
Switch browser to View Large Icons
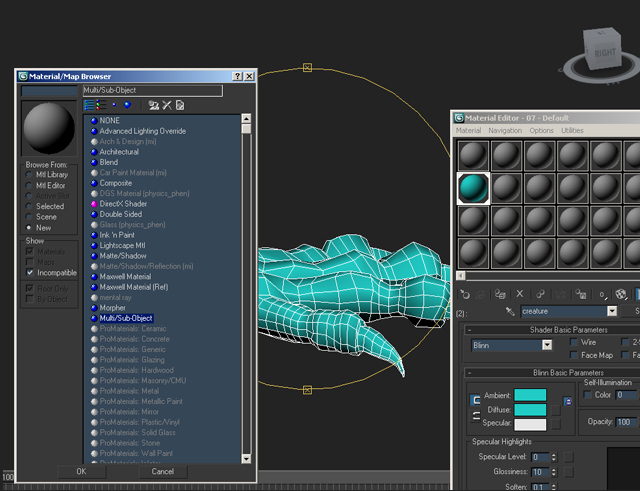click(127, 105)
